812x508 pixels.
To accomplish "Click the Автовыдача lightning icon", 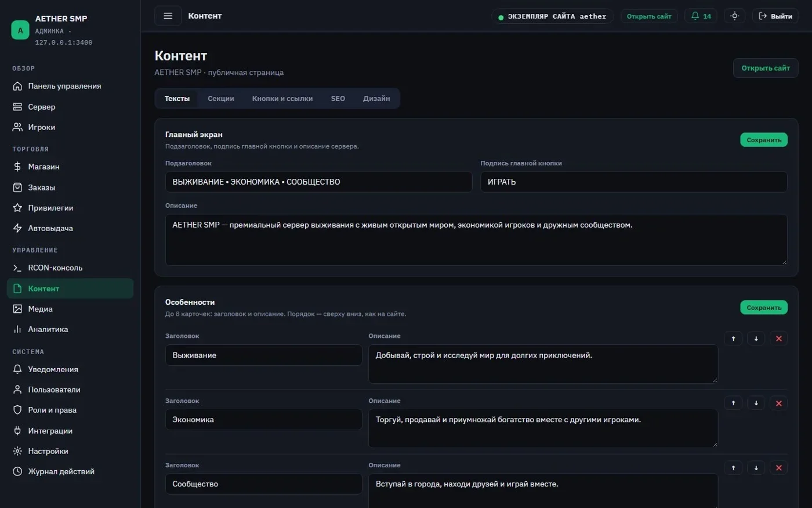I will coord(17,228).
